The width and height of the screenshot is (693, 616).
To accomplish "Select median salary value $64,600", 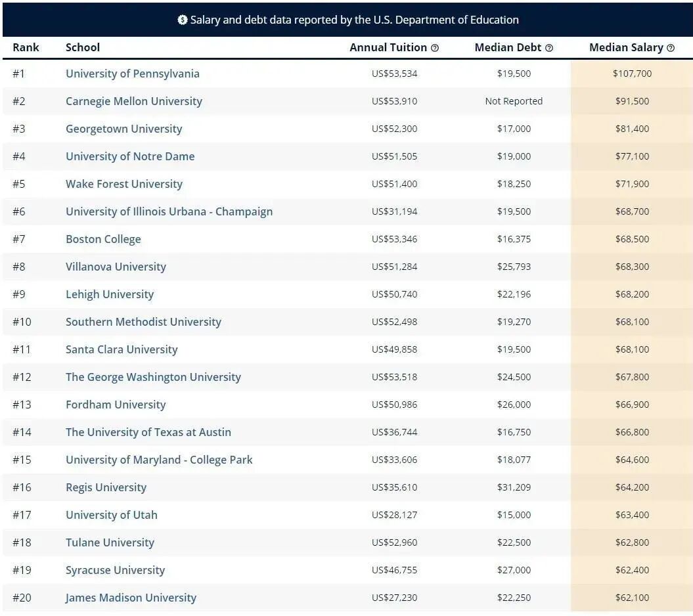I will coord(632,460).
